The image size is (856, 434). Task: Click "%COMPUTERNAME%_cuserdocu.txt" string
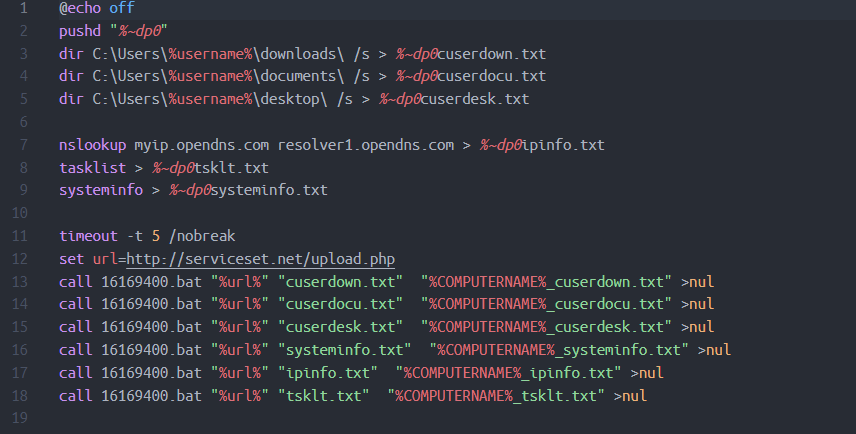[546, 304]
